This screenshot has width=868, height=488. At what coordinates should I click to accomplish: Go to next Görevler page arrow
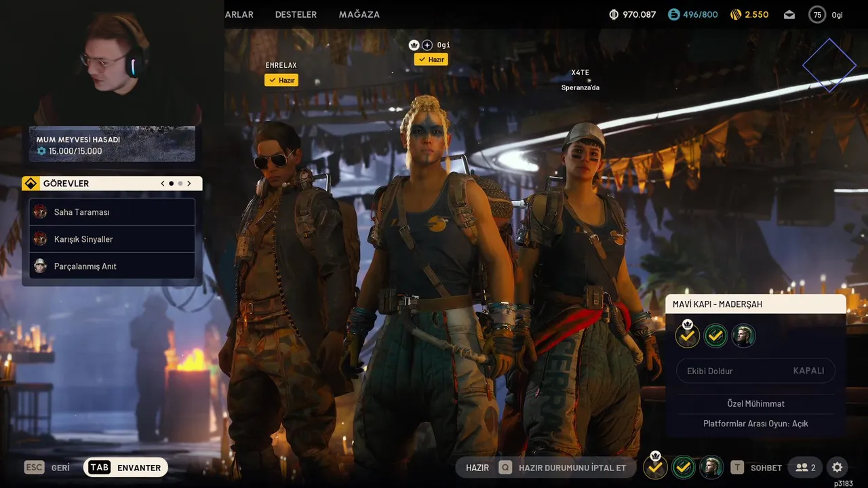[x=189, y=184]
